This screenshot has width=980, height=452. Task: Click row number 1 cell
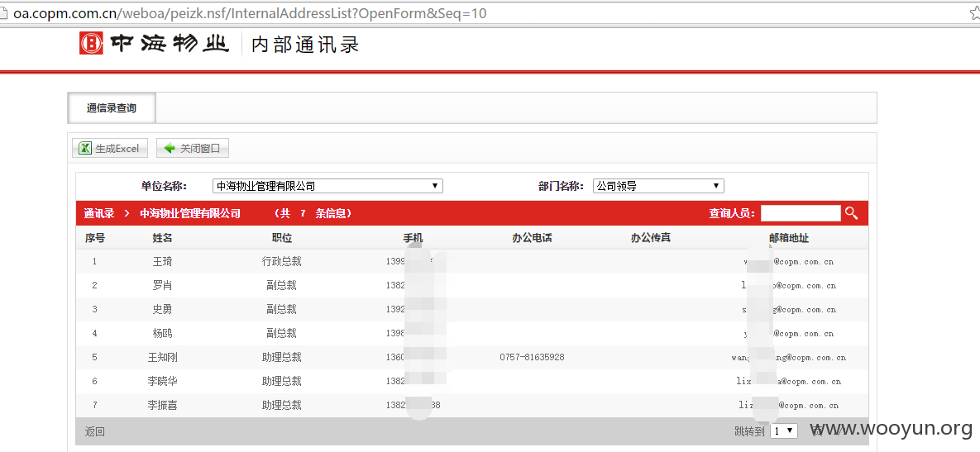click(x=95, y=262)
